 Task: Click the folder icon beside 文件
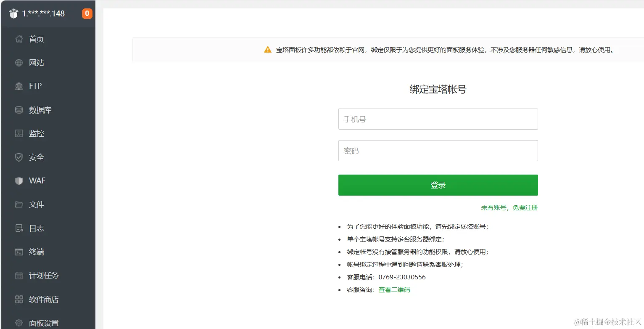point(19,204)
